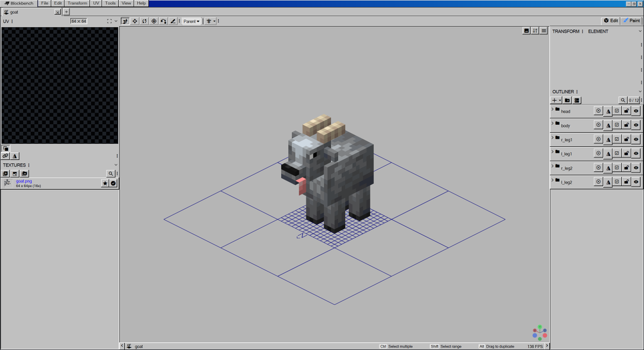Lock the head group
Image resolution: width=644 pixels, height=350 pixels.
coord(626,111)
